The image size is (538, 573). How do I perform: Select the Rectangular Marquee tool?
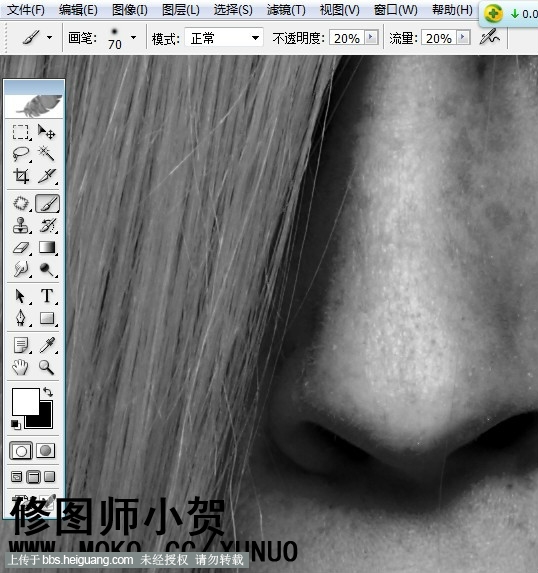(x=20, y=132)
